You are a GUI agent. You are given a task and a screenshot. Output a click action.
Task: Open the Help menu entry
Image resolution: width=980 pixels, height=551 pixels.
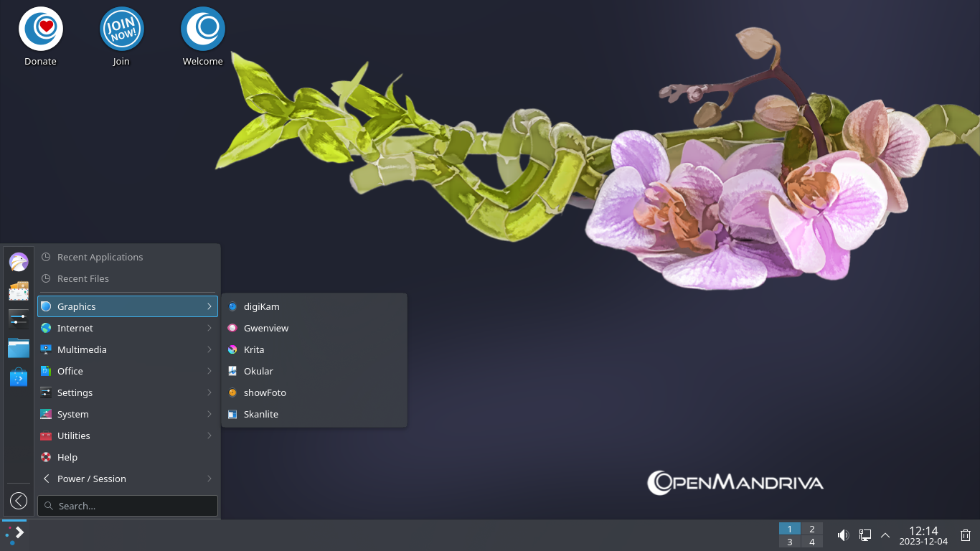point(128,457)
